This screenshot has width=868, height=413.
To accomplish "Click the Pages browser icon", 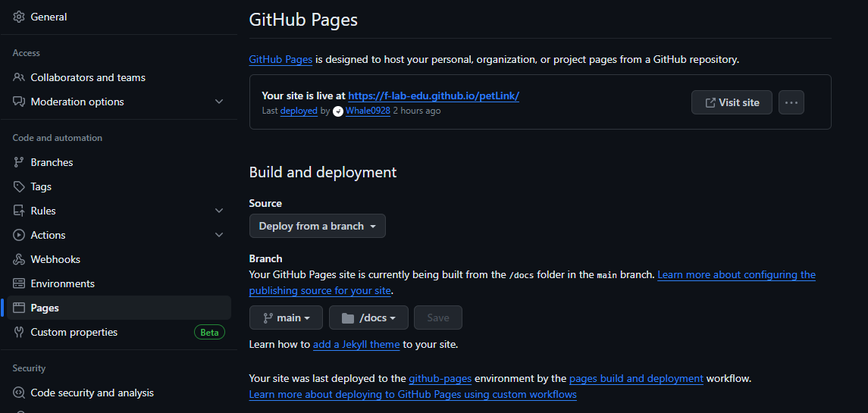I will click(x=19, y=308).
